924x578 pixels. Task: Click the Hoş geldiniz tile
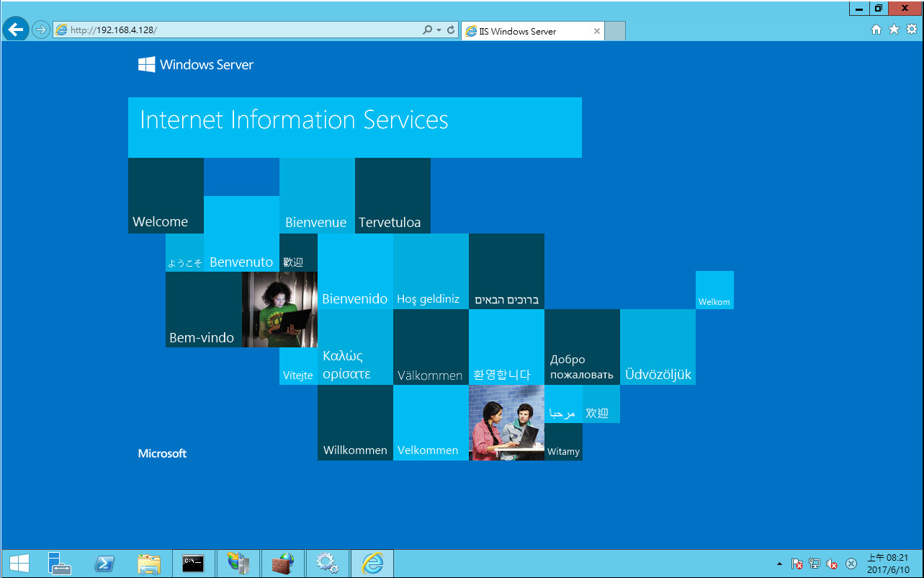[x=431, y=271]
